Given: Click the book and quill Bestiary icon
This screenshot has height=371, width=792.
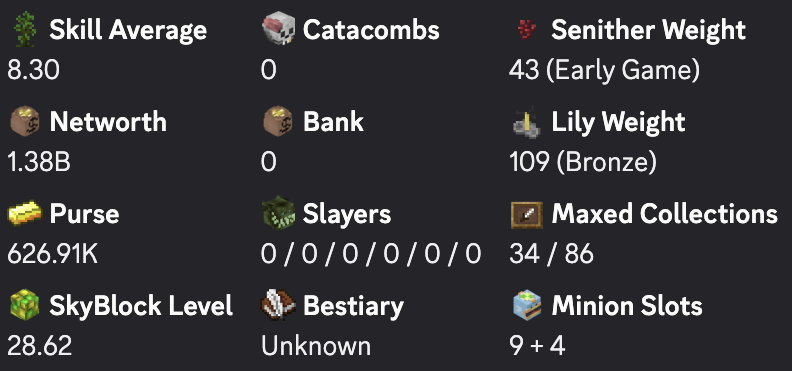Looking at the screenshot, I should [x=278, y=305].
